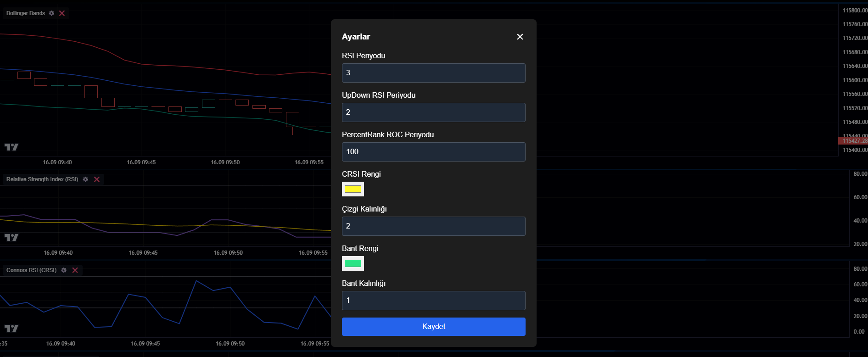Open the CRSI Rengi yellow color swatch
Screen dimensions: 868x357
click(353, 189)
